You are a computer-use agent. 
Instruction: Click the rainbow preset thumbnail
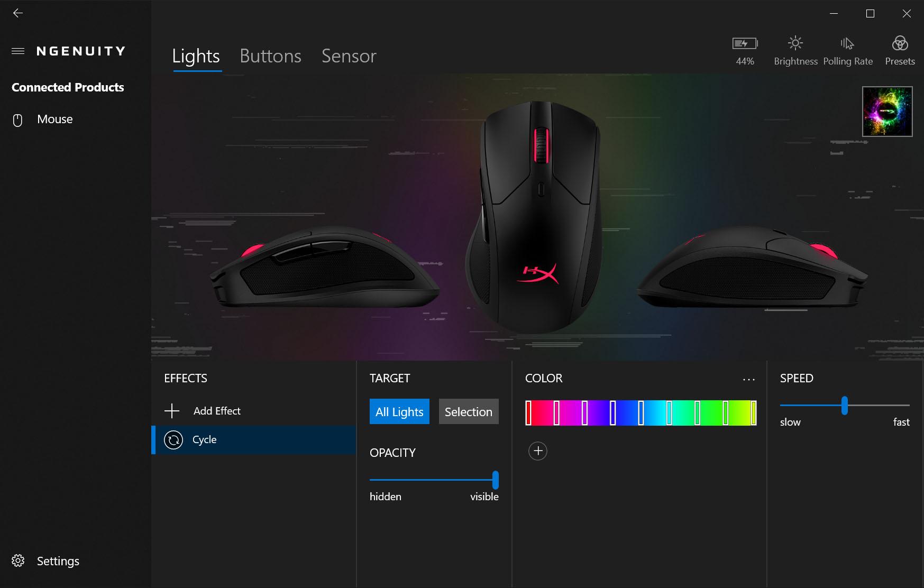pos(888,112)
